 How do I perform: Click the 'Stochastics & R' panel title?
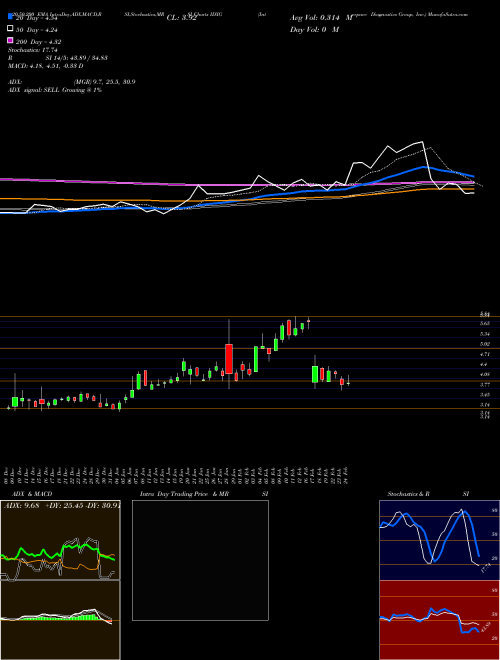[408, 494]
